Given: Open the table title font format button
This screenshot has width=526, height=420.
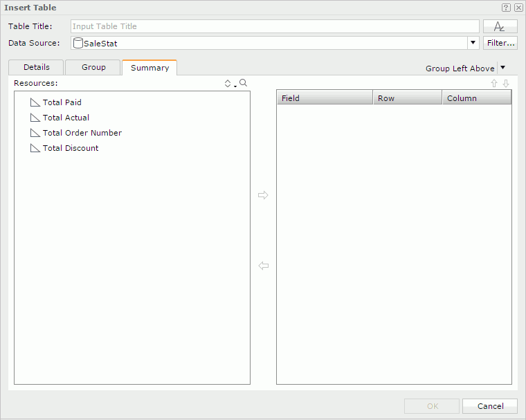Looking at the screenshot, I should click(x=500, y=26).
